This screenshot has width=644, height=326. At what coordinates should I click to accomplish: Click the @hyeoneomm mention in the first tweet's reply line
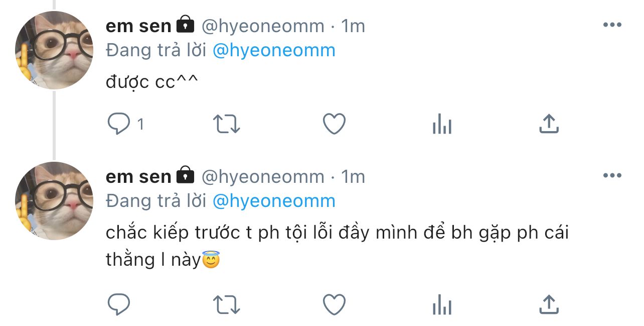click(x=274, y=50)
